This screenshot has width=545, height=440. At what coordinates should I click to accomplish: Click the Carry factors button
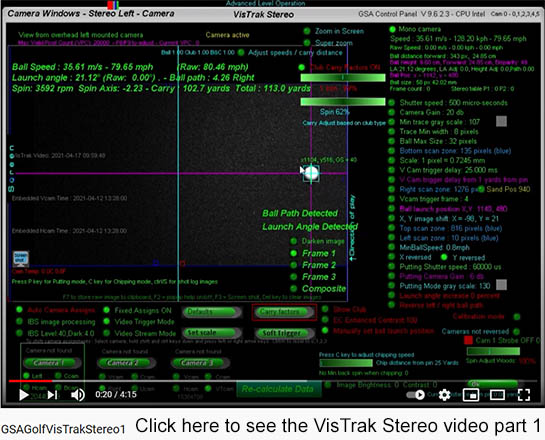point(284,312)
